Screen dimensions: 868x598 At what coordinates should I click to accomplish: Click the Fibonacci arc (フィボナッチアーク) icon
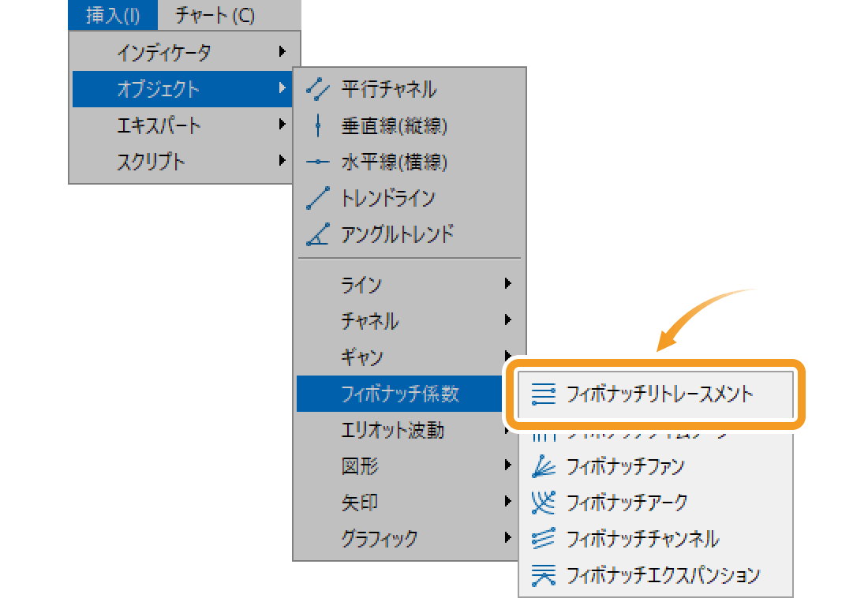[543, 503]
